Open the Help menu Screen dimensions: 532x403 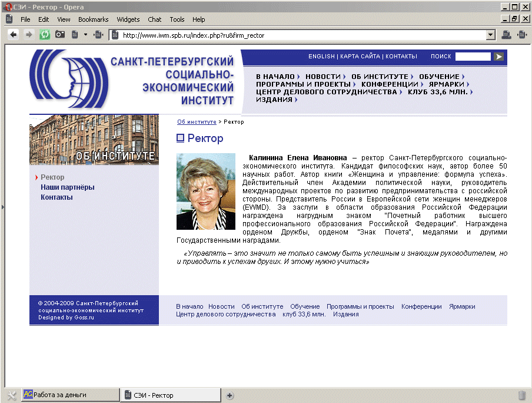[199, 19]
